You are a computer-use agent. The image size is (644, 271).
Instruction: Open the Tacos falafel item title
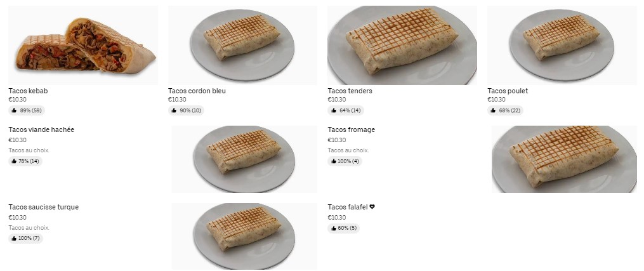(x=346, y=207)
